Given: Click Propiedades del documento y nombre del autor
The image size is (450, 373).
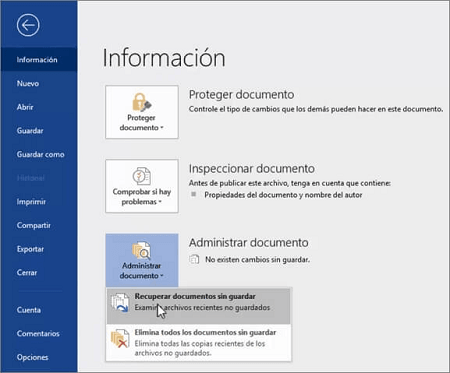Looking at the screenshot, I should pos(283,195).
